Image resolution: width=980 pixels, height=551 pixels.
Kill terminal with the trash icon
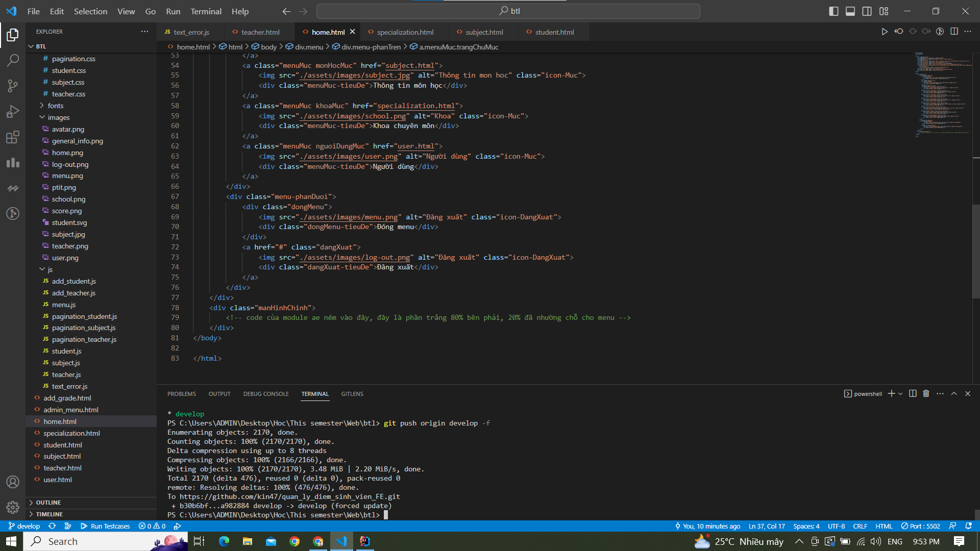click(926, 394)
